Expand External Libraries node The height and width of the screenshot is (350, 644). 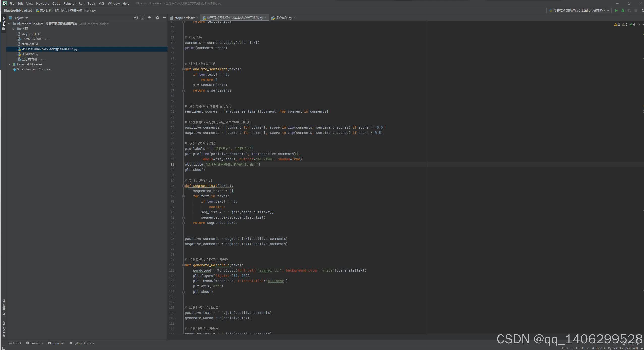tap(9, 64)
